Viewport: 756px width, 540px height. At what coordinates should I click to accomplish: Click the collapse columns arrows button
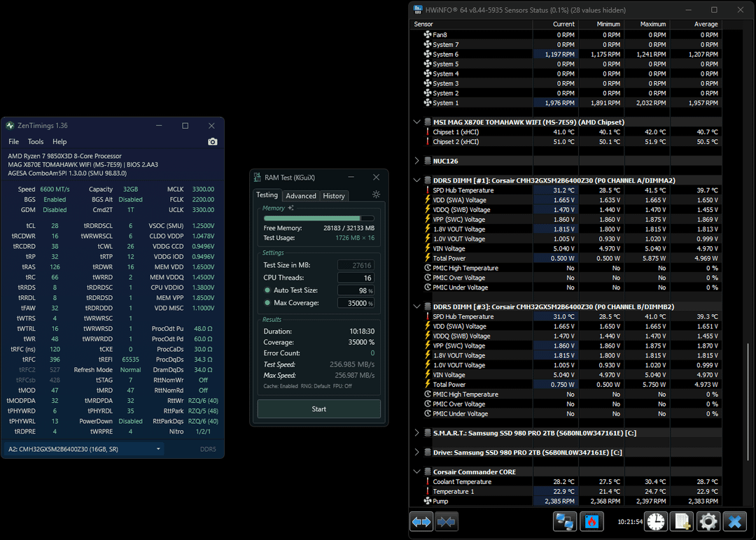pyautogui.click(x=446, y=521)
